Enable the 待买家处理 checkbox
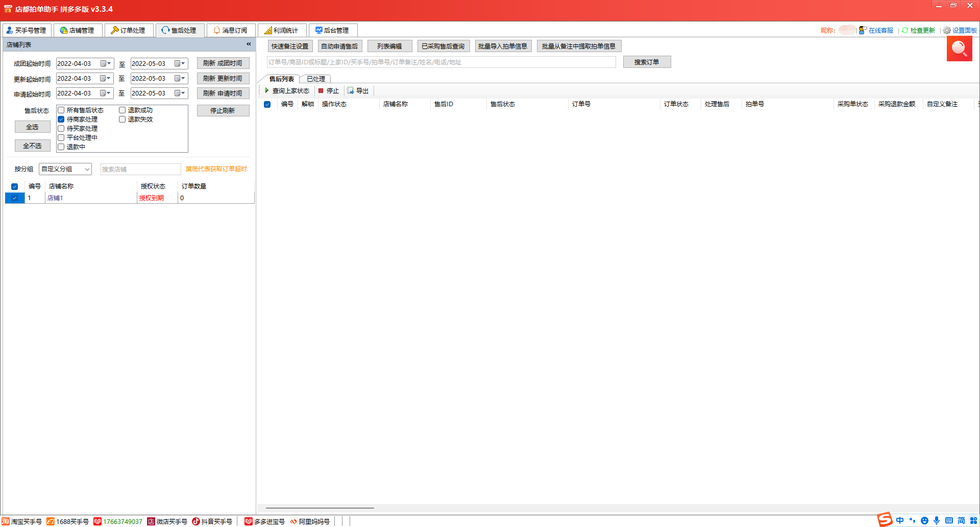Viewport: 980px width, 527px height. [61, 129]
